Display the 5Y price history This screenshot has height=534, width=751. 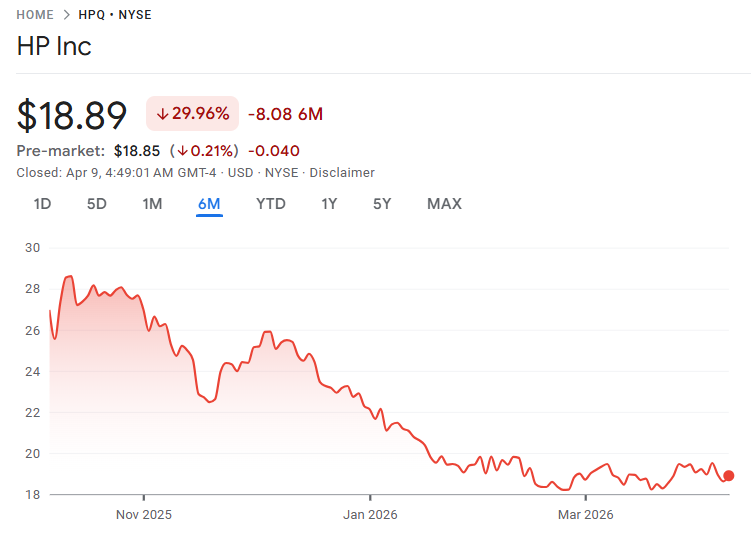(382, 204)
